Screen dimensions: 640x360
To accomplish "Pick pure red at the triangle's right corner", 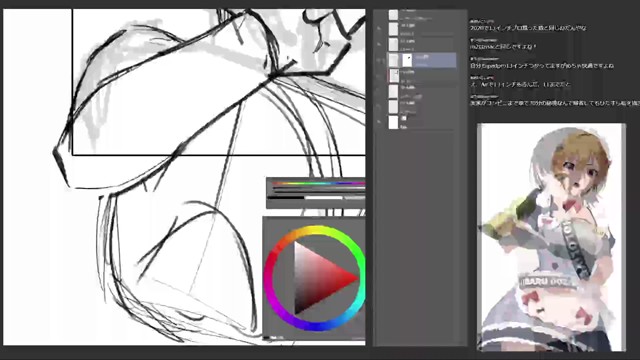I will pyautogui.click(x=356, y=279).
